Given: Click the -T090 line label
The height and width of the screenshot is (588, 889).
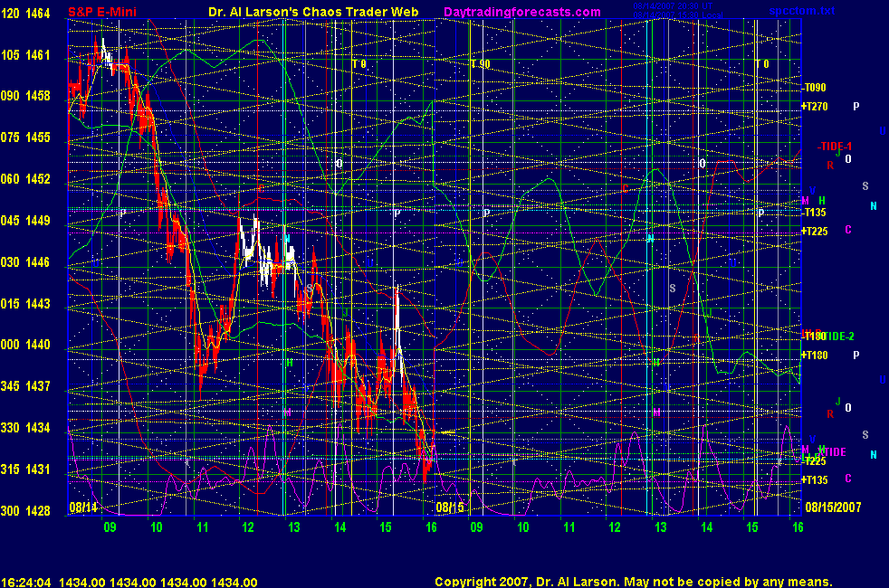Looking at the screenshot, I should coord(814,88).
